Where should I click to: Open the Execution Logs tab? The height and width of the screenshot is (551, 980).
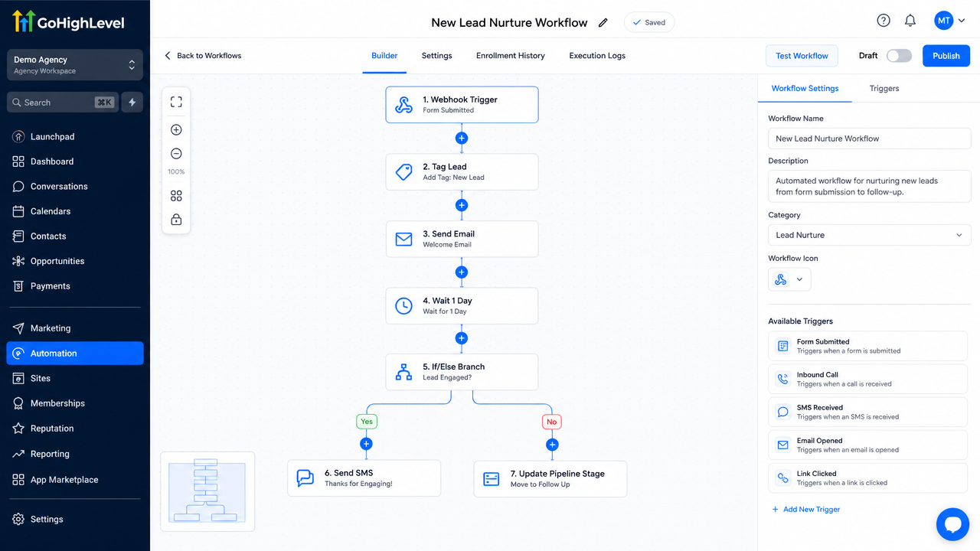[x=597, y=56]
